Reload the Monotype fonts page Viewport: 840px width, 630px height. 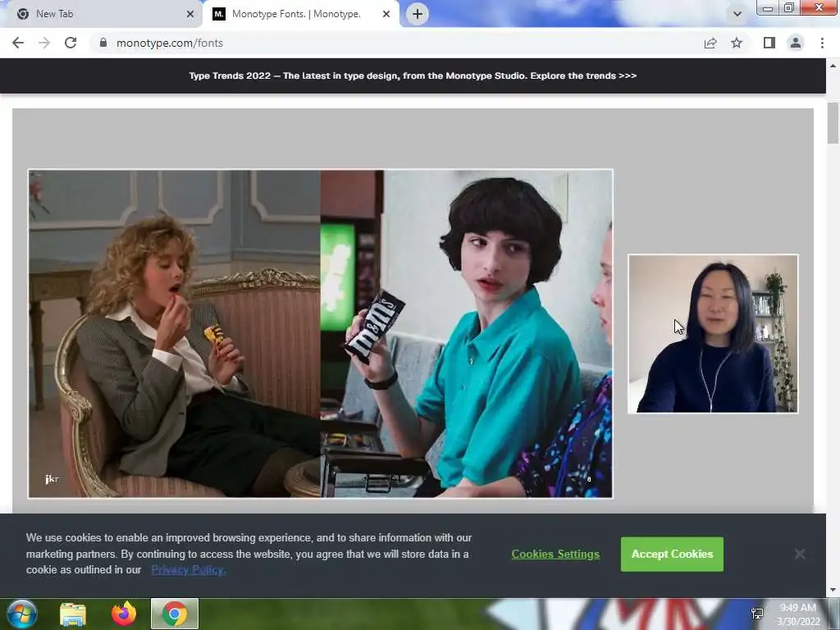coord(71,43)
